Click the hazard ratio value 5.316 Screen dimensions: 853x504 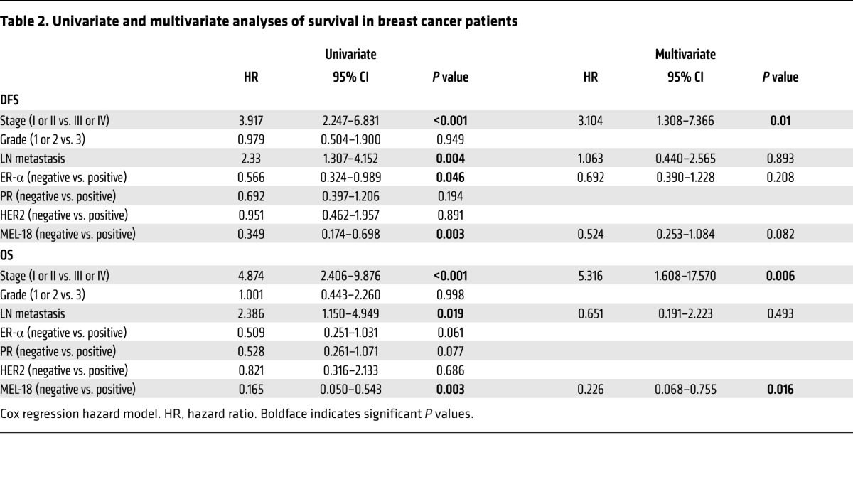tap(590, 276)
